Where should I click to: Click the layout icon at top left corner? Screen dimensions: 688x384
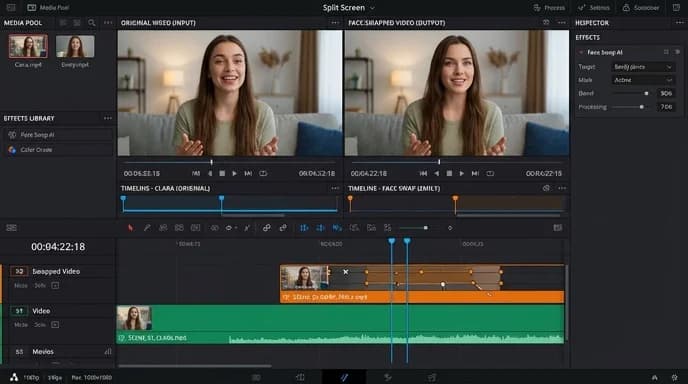(11, 7)
